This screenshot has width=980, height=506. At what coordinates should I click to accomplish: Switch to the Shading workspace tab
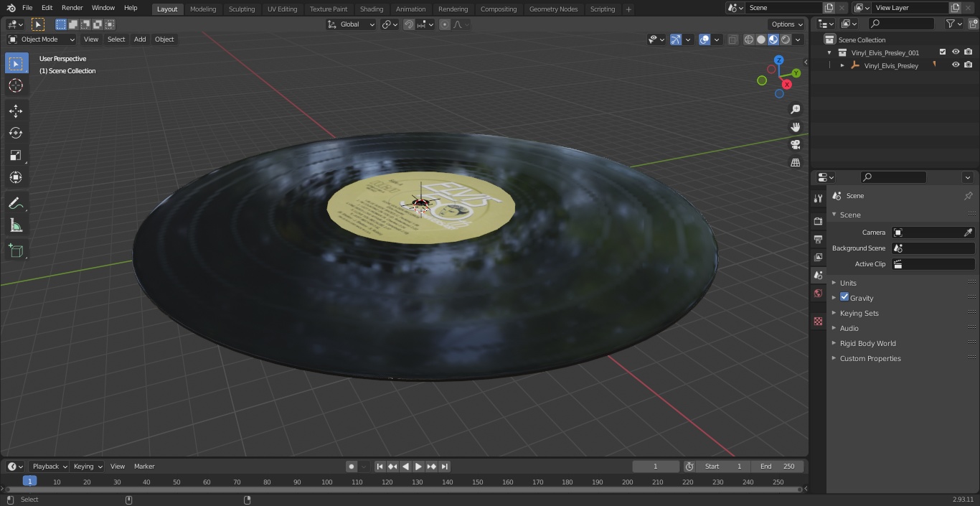pyautogui.click(x=372, y=9)
